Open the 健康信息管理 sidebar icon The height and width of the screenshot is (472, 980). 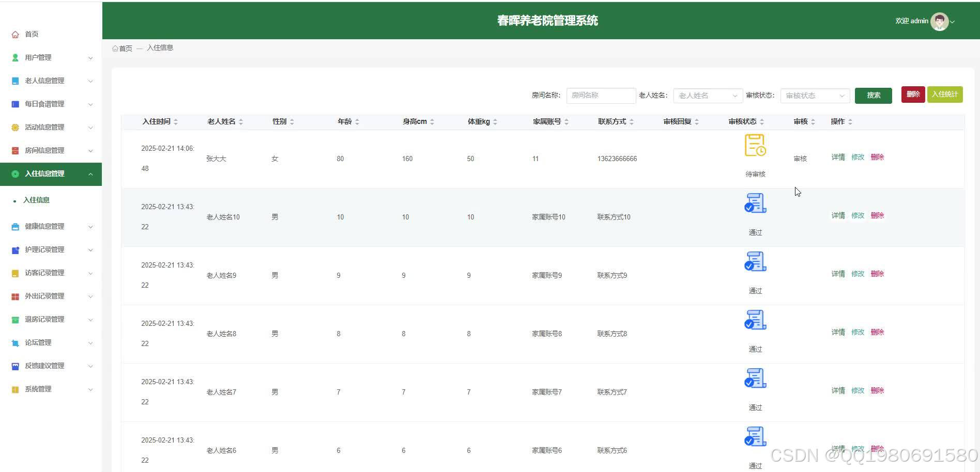15,226
